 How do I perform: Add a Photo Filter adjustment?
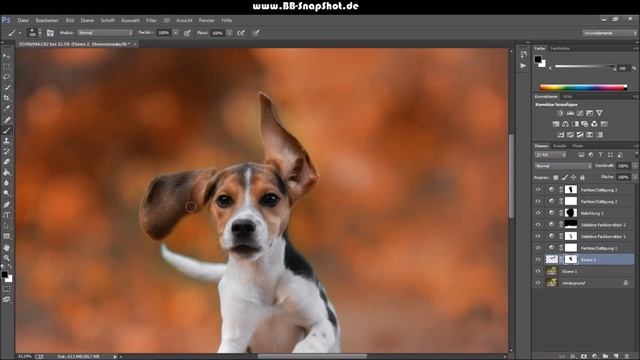tap(584, 124)
